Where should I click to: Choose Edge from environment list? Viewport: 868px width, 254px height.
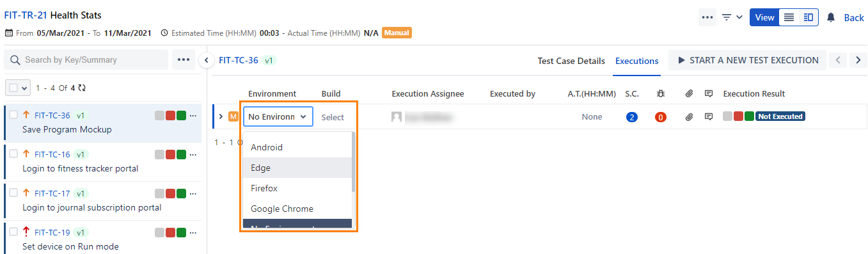click(x=297, y=168)
